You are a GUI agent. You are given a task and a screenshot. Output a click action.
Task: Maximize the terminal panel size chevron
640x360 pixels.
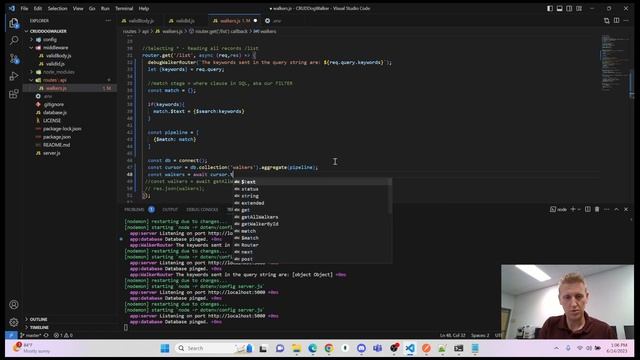616,209
